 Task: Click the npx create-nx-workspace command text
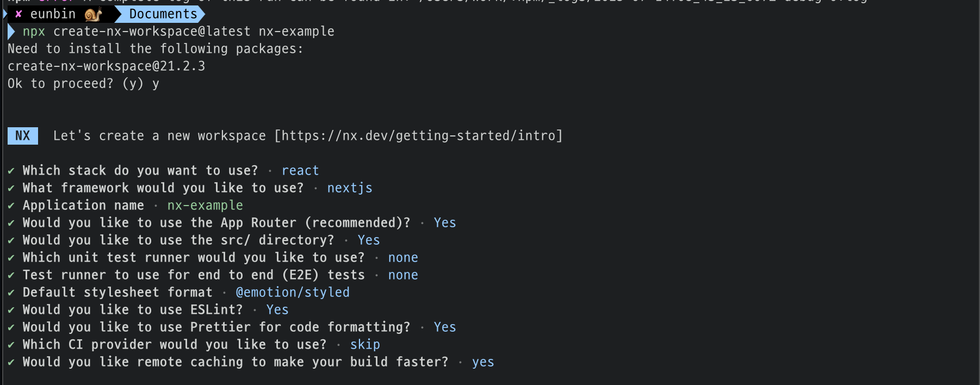coord(178,32)
